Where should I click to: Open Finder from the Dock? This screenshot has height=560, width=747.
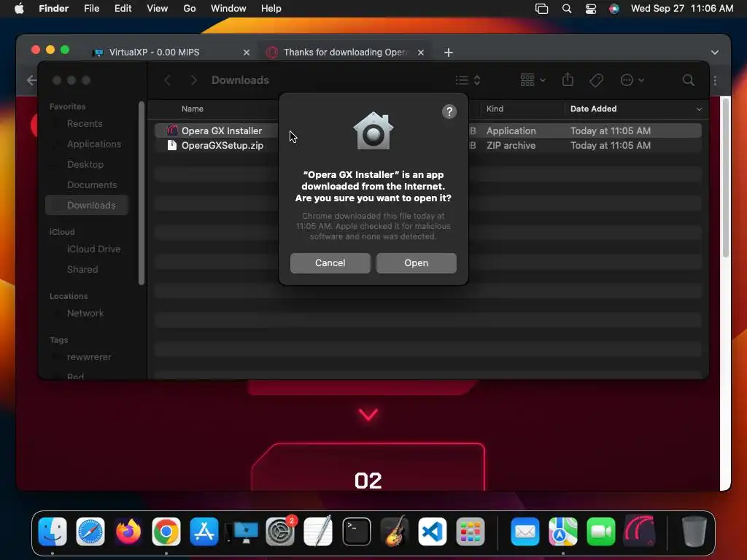pos(53,531)
